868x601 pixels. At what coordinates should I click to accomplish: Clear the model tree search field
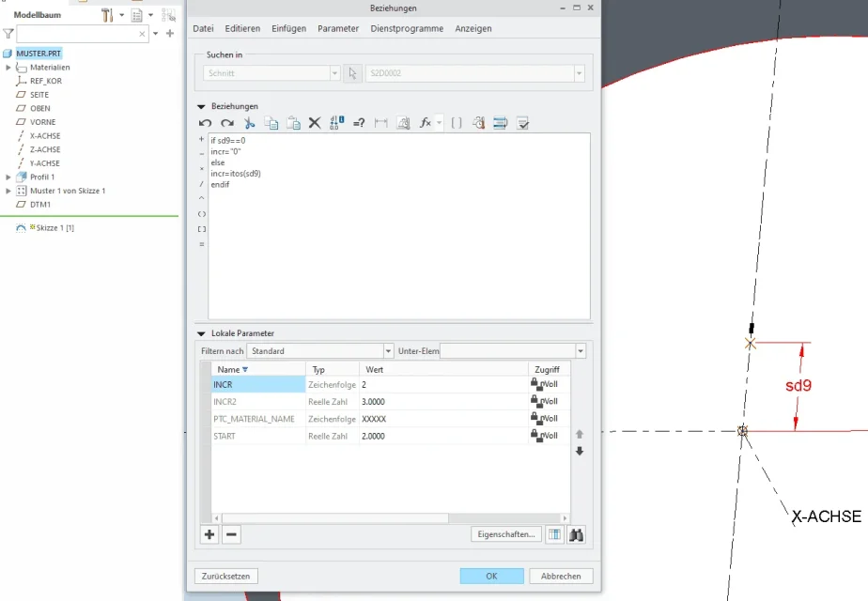(x=142, y=34)
